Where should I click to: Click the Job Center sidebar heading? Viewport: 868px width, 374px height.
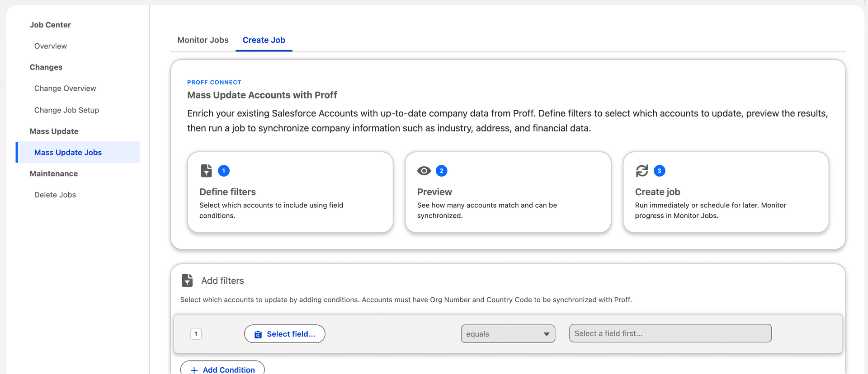coord(50,25)
